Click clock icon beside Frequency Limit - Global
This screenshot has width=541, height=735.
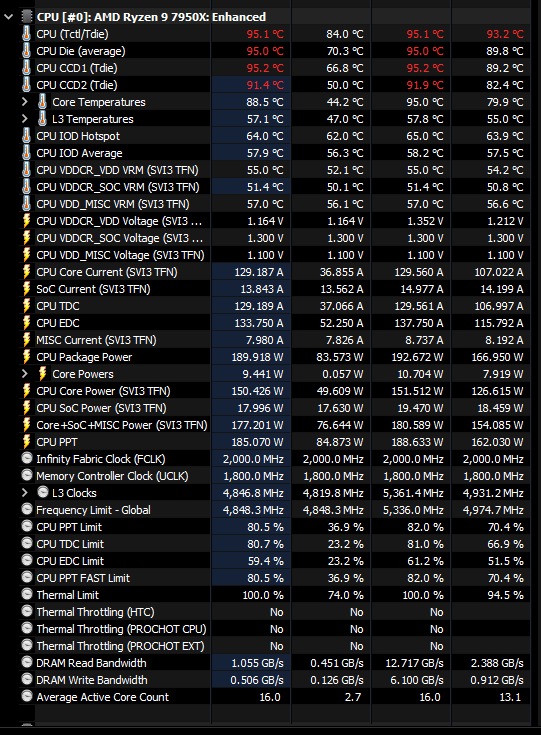click(27, 509)
